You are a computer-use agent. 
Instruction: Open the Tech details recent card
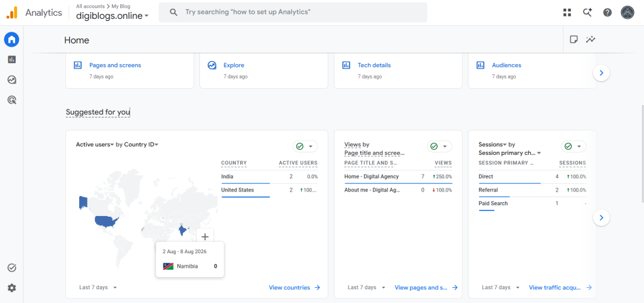pos(398,71)
